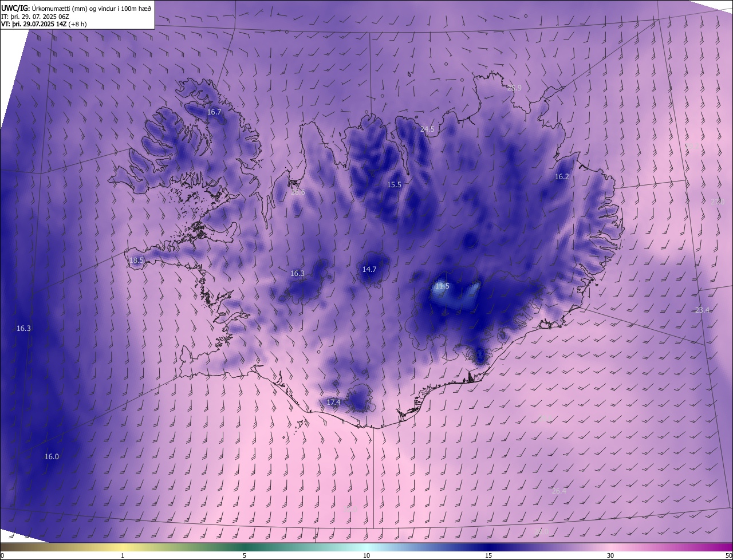
Task: Select the 'IT: þri. 29. 07. 2025 06Z' line
Action: click(36, 16)
